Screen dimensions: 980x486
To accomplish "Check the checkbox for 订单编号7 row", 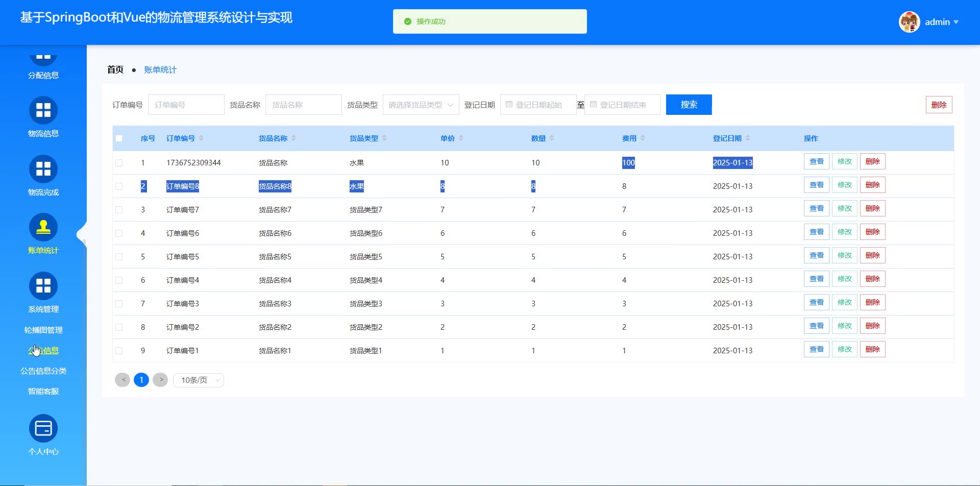I will click(x=119, y=210).
